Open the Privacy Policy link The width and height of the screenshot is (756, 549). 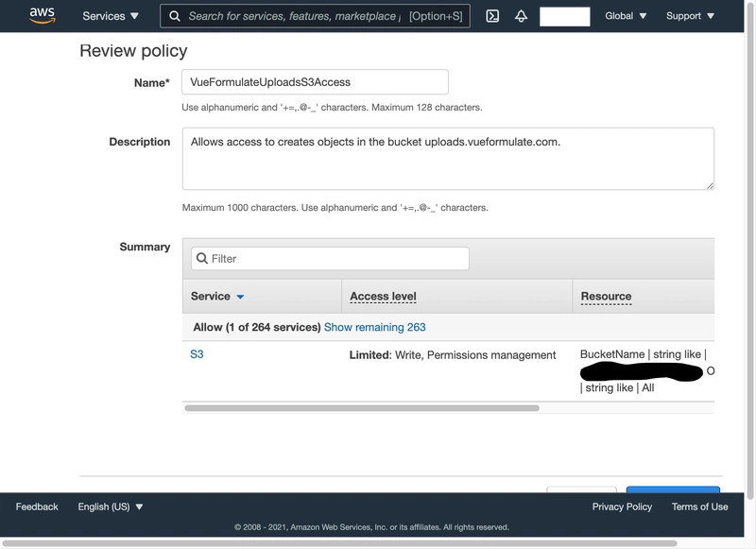pos(622,506)
